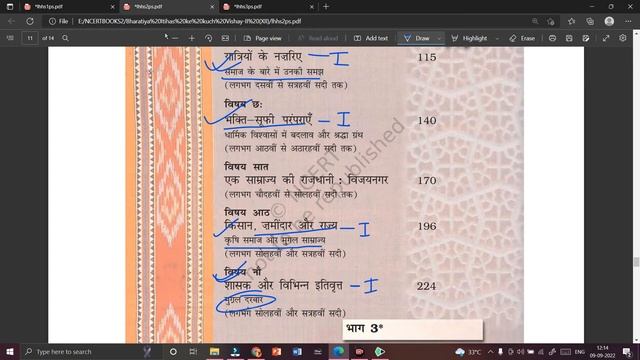
Task: Click page number 140 in contents
Action: click(x=427, y=120)
